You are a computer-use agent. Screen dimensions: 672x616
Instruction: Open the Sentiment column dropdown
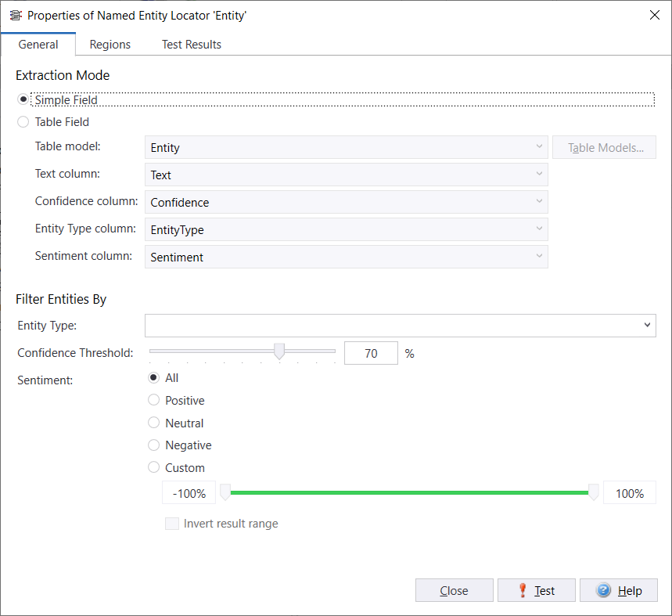tap(539, 257)
